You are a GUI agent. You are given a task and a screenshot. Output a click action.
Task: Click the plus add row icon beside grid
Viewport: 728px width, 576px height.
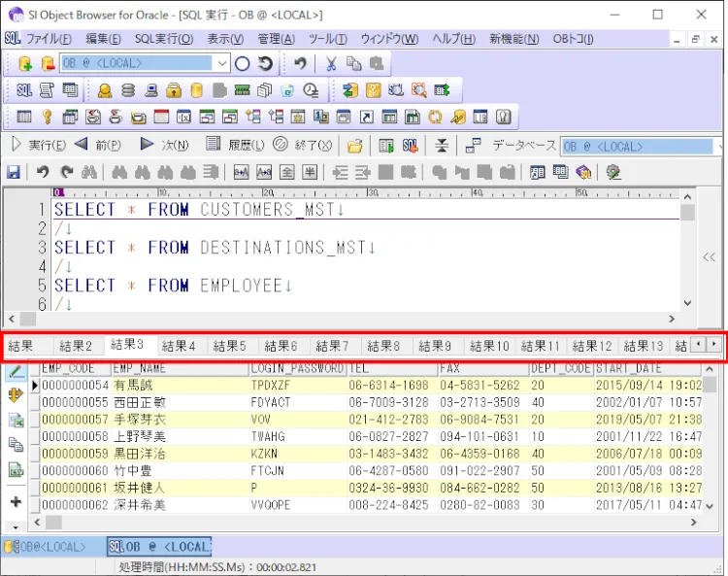pos(16,501)
